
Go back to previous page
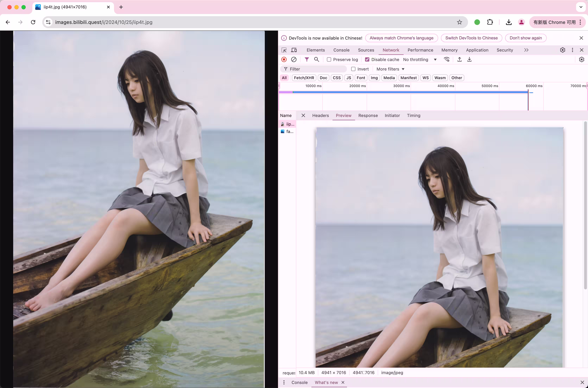point(8,22)
